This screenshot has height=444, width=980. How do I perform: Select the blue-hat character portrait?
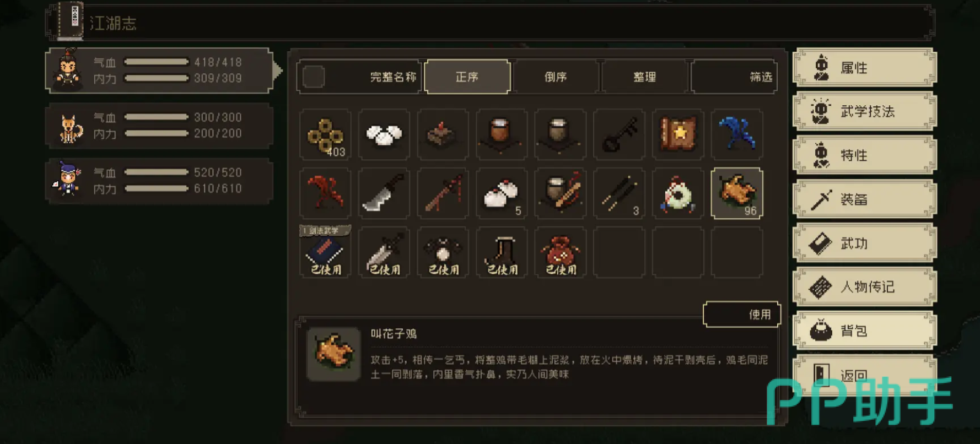click(x=68, y=180)
